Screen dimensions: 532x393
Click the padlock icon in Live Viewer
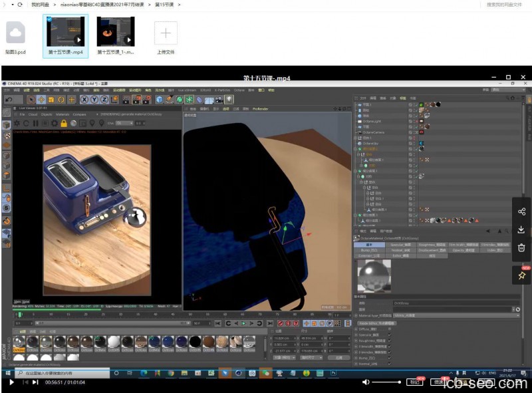64,123
